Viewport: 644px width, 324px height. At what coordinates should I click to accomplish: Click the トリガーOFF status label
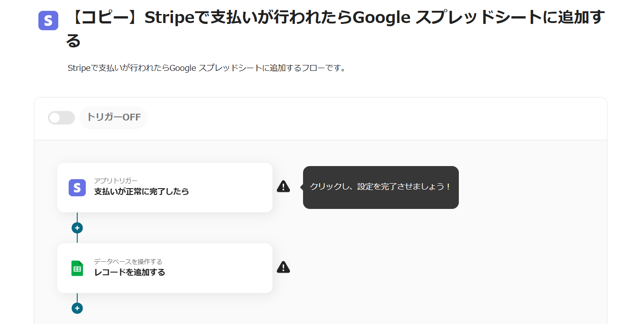coord(114,118)
